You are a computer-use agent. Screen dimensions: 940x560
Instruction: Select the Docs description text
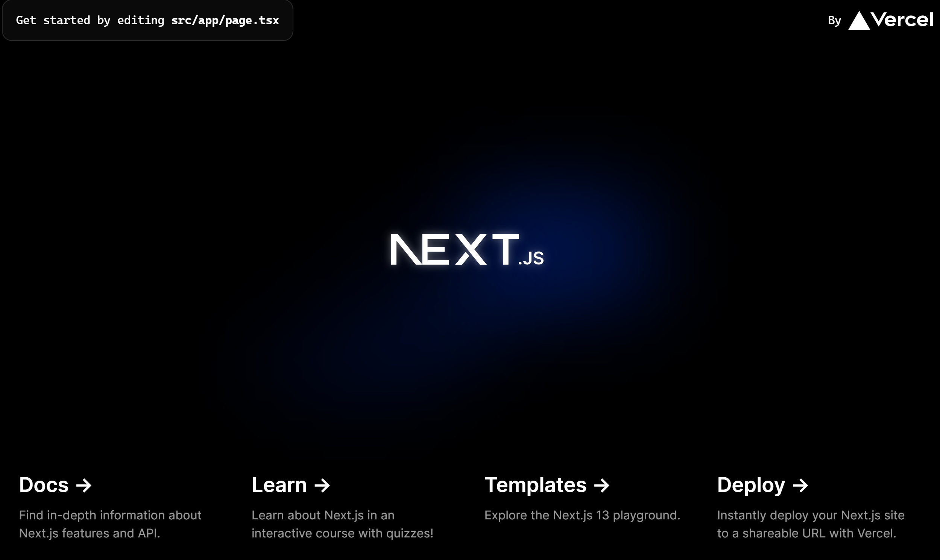click(x=110, y=524)
